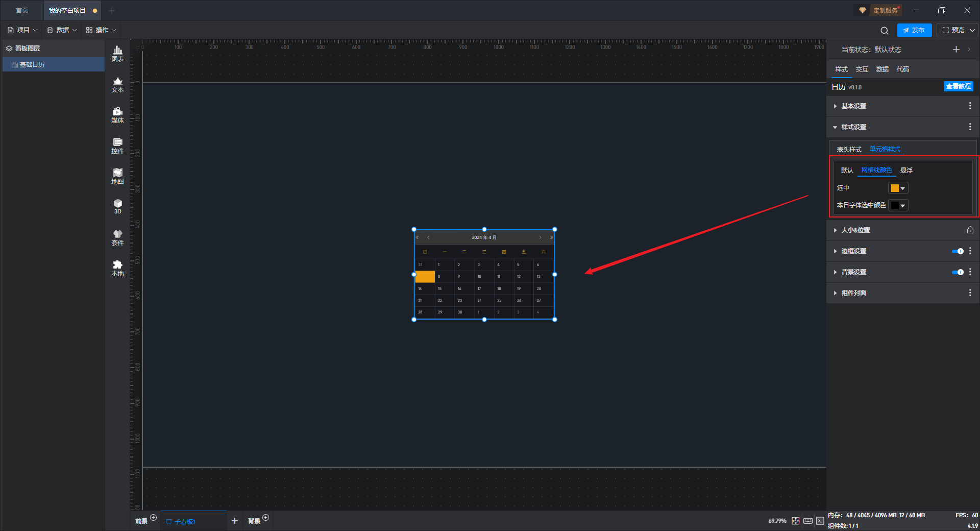Image resolution: width=980 pixels, height=531 pixels.
Task: Switch to the 样式 tab
Action: point(841,69)
